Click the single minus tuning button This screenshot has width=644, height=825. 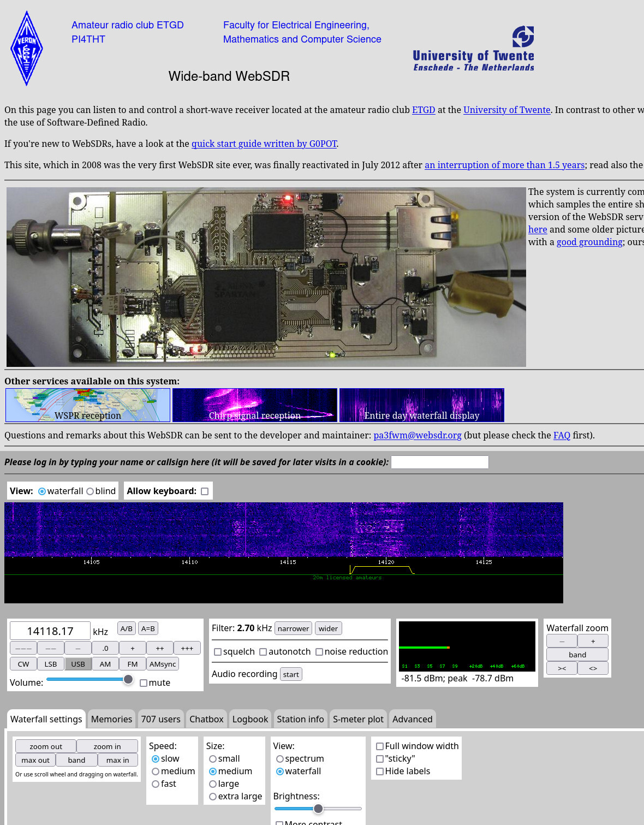point(78,648)
